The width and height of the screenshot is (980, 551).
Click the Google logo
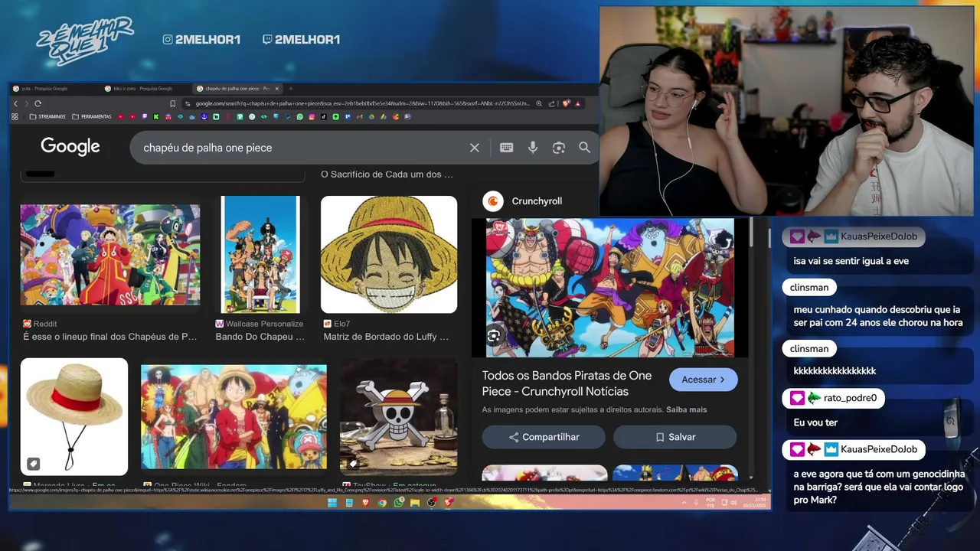[x=70, y=147]
